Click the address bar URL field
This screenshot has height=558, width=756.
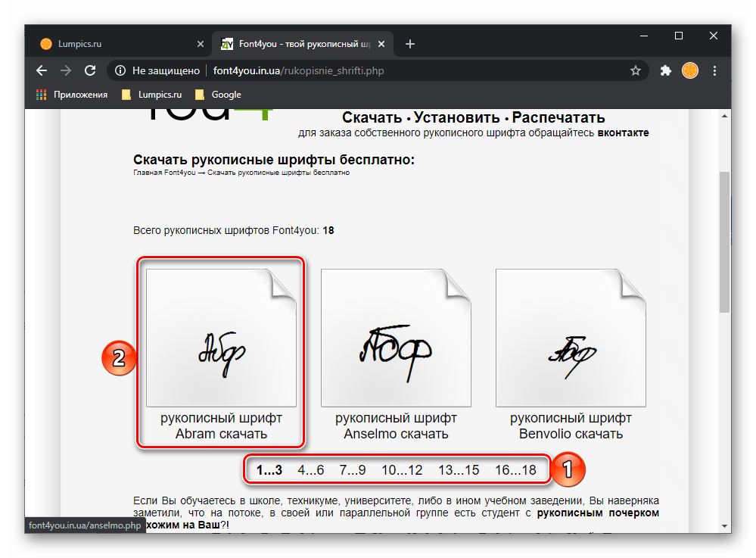pyautogui.click(x=378, y=70)
